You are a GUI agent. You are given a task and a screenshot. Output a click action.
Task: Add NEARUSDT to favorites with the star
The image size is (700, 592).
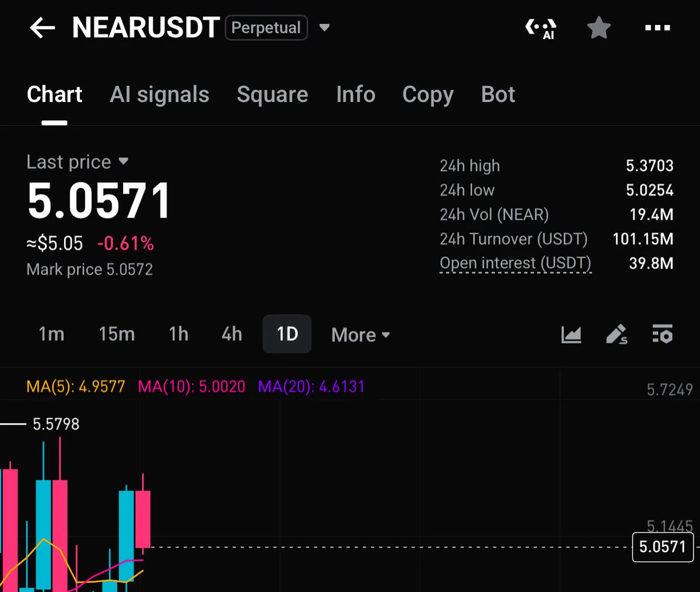tap(598, 27)
